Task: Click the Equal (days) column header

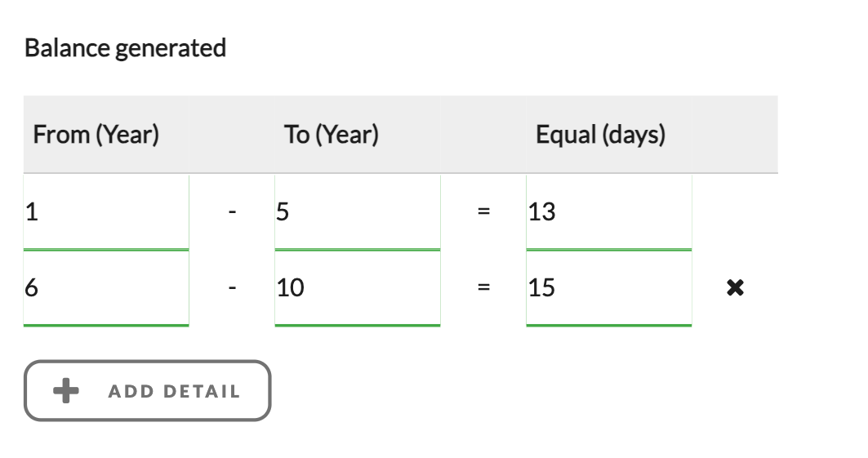Action: tap(600, 135)
